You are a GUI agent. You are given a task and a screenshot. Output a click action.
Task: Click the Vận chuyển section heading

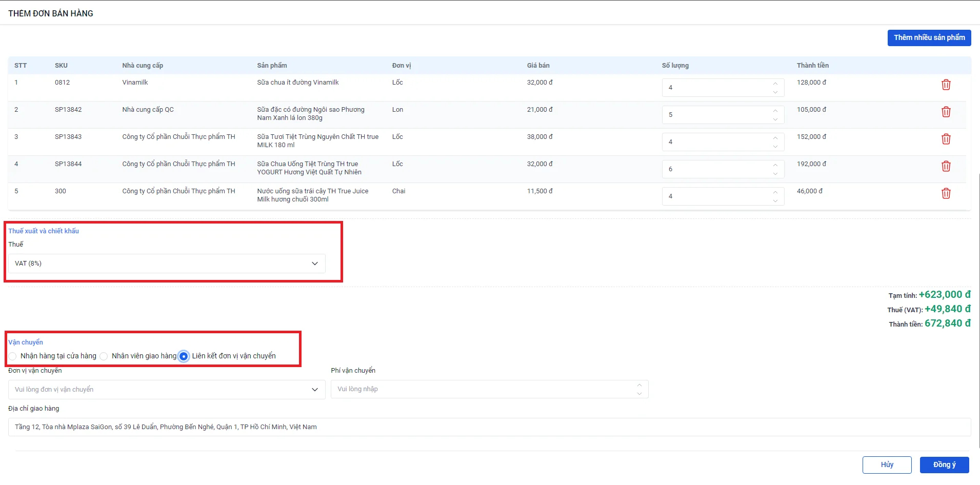(x=26, y=342)
